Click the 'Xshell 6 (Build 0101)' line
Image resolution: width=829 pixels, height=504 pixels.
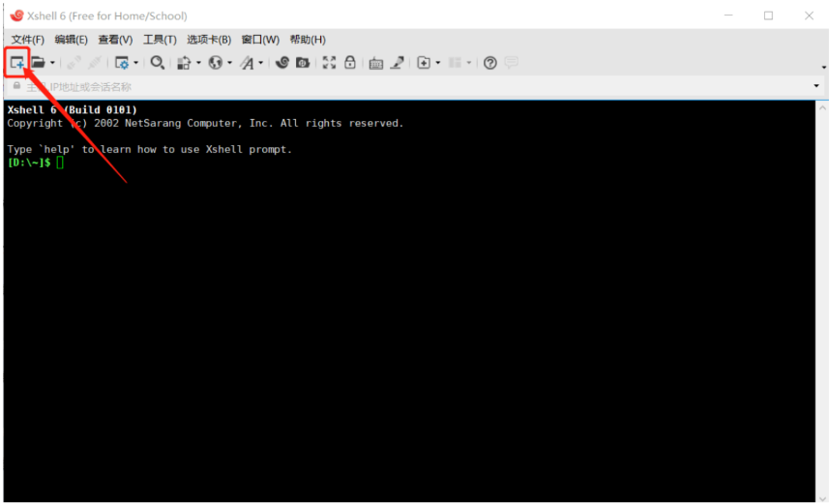72,110
